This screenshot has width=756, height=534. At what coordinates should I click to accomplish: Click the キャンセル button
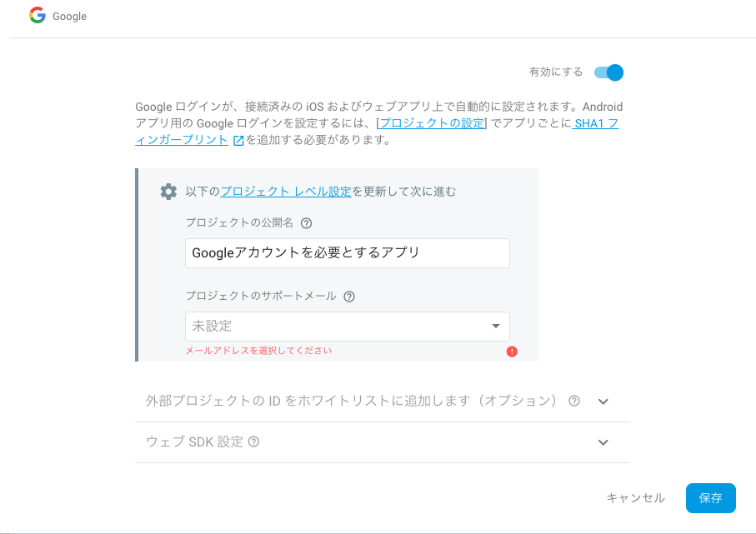pyautogui.click(x=635, y=498)
